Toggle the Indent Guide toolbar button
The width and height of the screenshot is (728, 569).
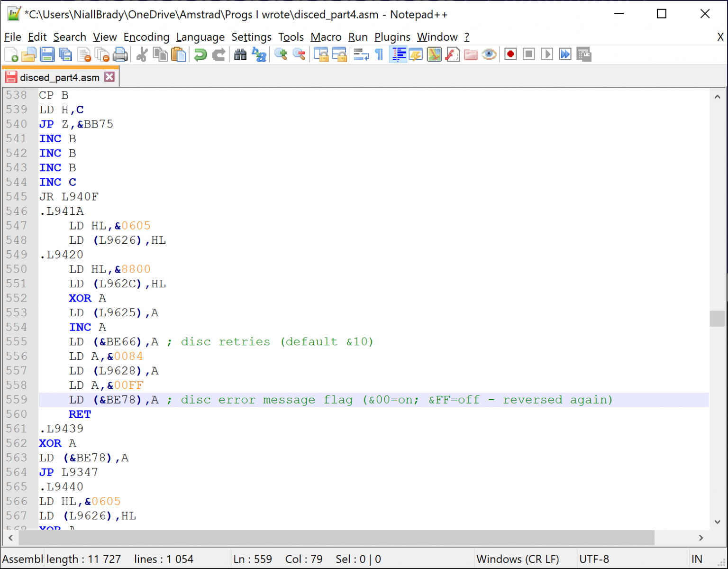(x=399, y=55)
